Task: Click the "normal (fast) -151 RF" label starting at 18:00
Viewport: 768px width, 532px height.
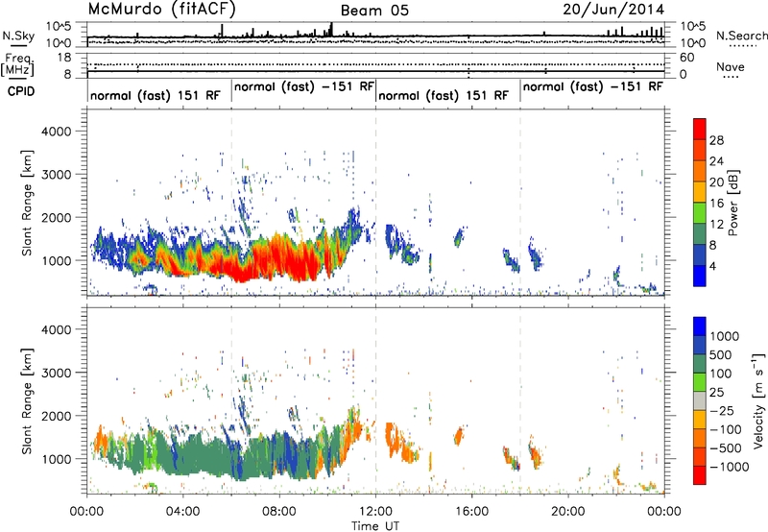Action: point(592,86)
